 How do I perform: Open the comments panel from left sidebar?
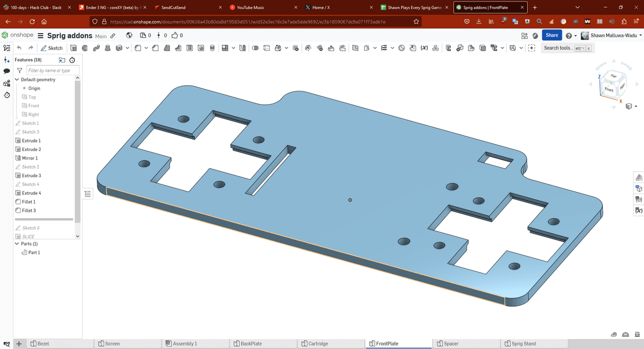7,72
